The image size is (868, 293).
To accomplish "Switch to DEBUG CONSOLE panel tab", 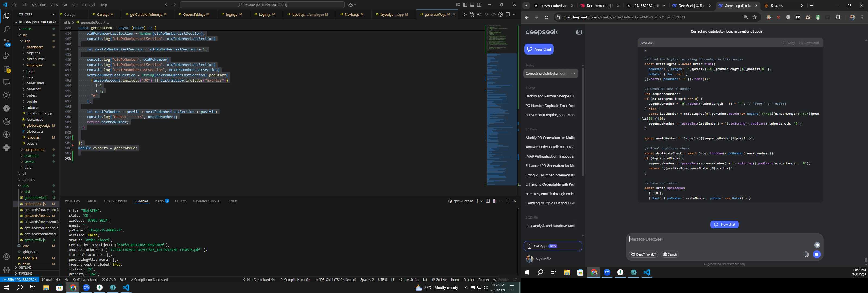I will (116, 201).
